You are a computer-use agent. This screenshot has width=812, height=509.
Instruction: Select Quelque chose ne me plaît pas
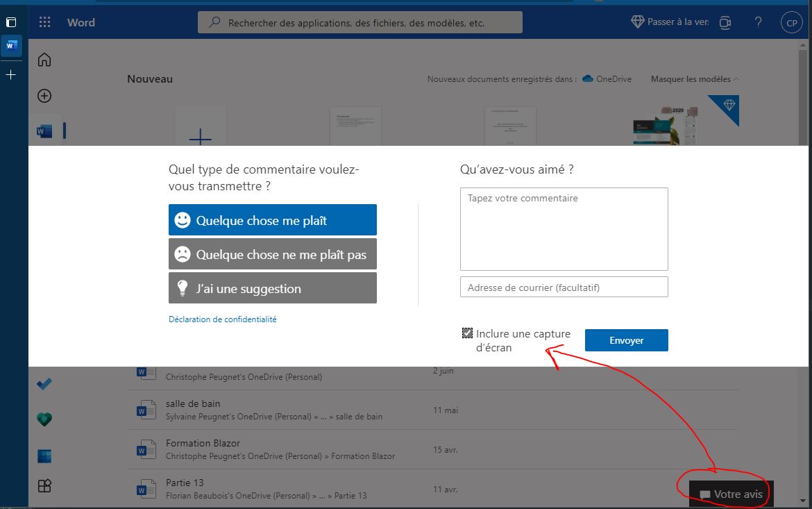pyautogui.click(x=272, y=254)
